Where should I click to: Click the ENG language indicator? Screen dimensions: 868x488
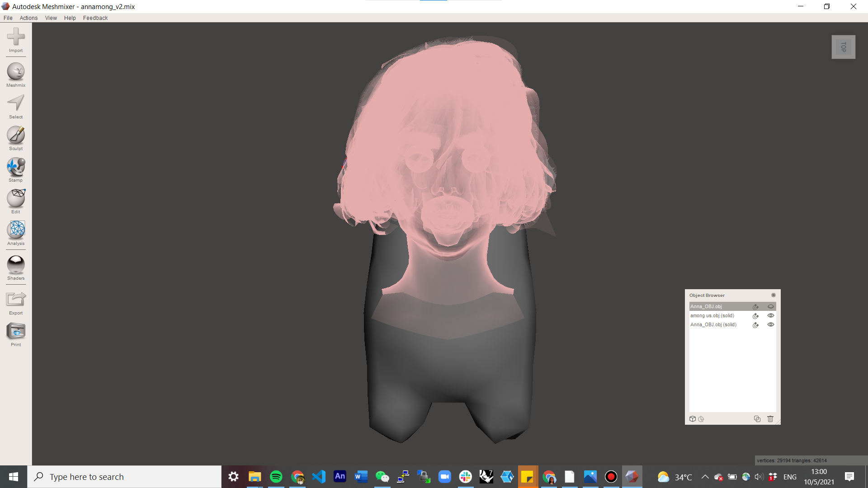point(790,477)
